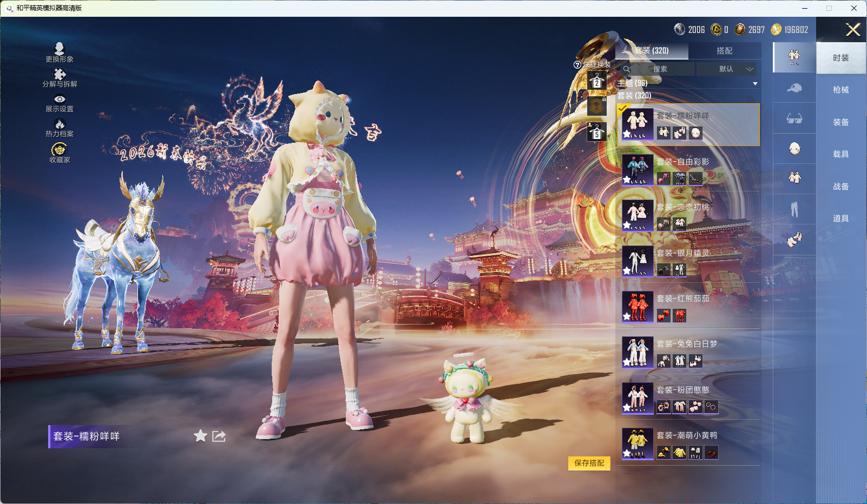
Task: Toggle favorite star for 糯粉咩咩 outfit
Action: [200, 436]
